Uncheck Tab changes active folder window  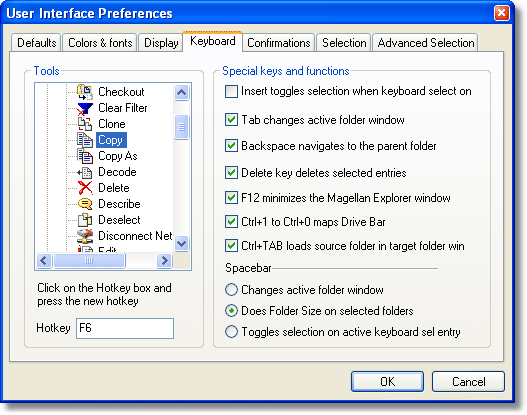coord(231,120)
